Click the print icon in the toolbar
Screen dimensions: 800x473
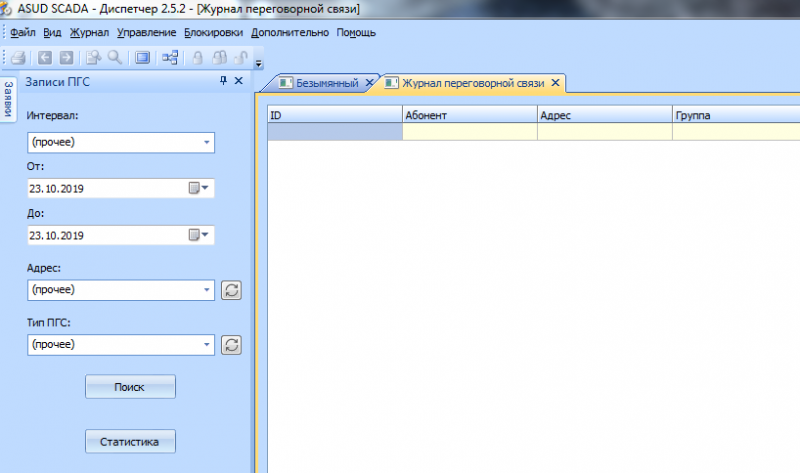(x=18, y=58)
